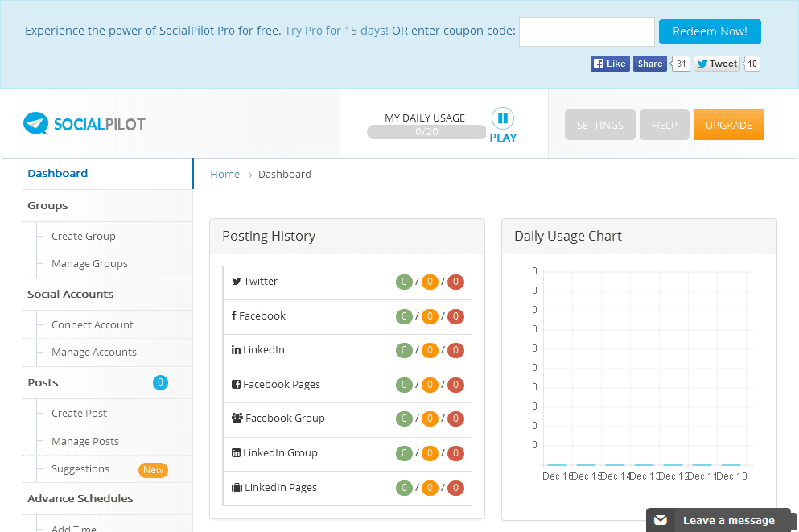Click Facebook Pages red failed count badge
The image size is (799, 532).
[x=455, y=385]
